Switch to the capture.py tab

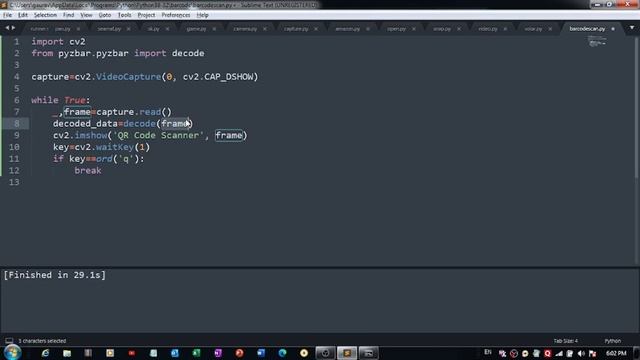[296, 29]
